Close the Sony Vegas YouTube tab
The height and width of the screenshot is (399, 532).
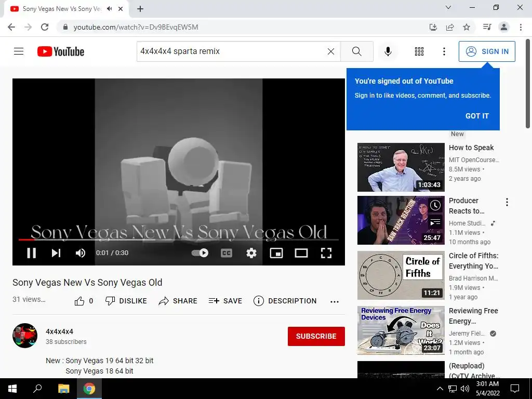[121, 9]
